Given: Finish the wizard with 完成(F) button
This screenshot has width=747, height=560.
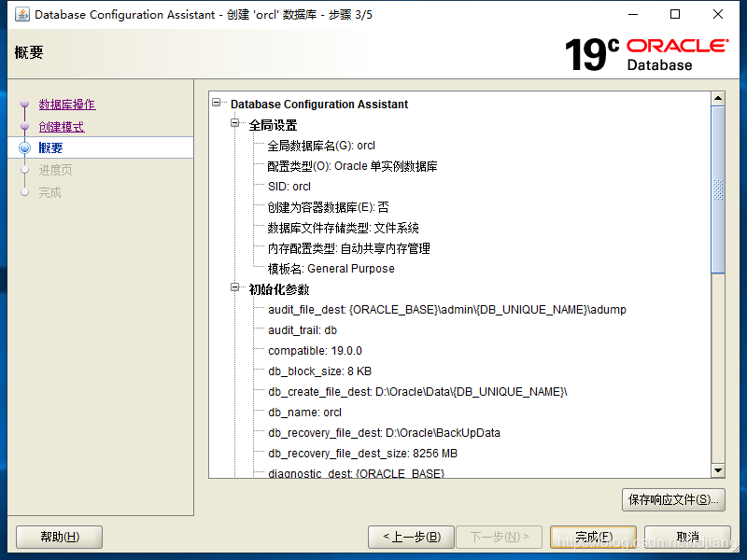Looking at the screenshot, I should [593, 538].
